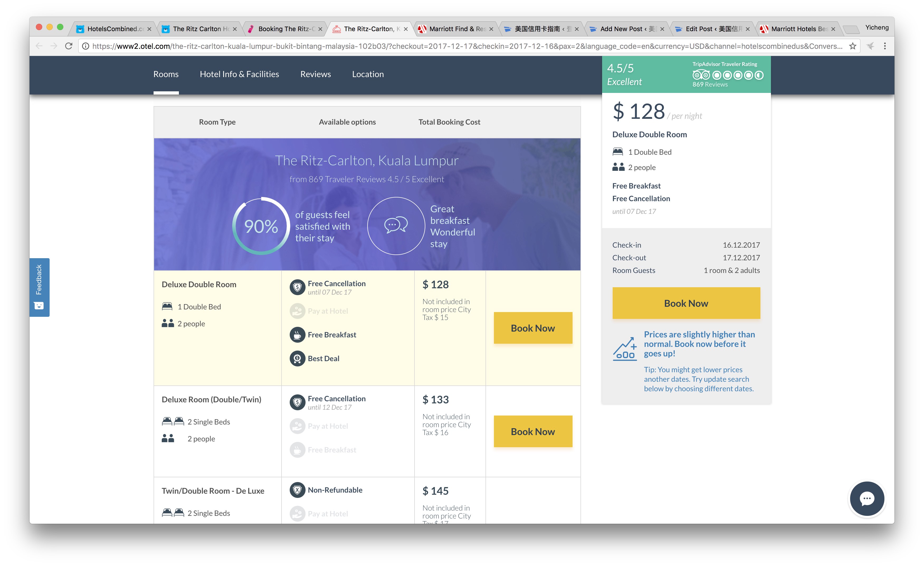Image resolution: width=924 pixels, height=566 pixels.
Task: Click the greyed Pay at Hotel icon for Deluxe Double Room
Action: pos(297,311)
